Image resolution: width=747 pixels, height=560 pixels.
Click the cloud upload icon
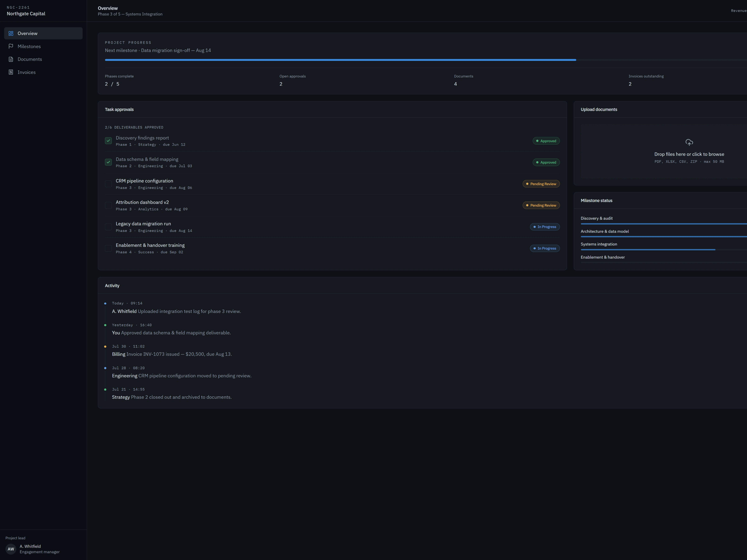689,142
